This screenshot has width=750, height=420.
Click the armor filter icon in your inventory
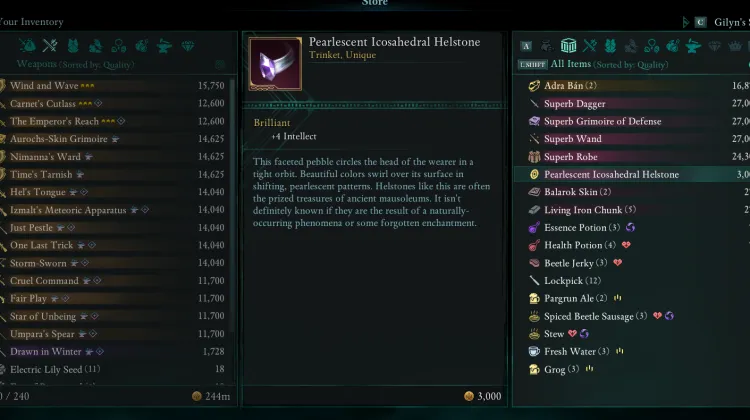click(x=73, y=45)
